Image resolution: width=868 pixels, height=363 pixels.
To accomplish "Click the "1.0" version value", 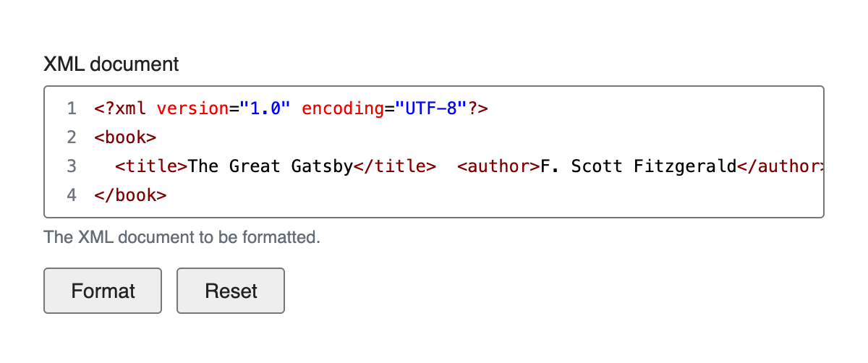I will click(x=265, y=108).
